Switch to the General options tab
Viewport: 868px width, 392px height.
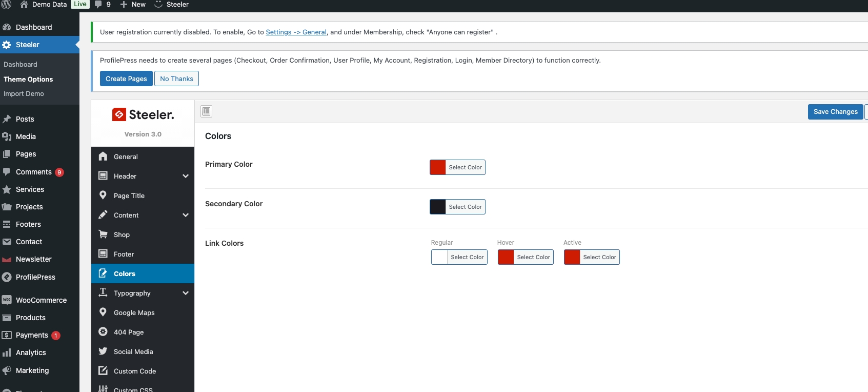click(x=126, y=156)
